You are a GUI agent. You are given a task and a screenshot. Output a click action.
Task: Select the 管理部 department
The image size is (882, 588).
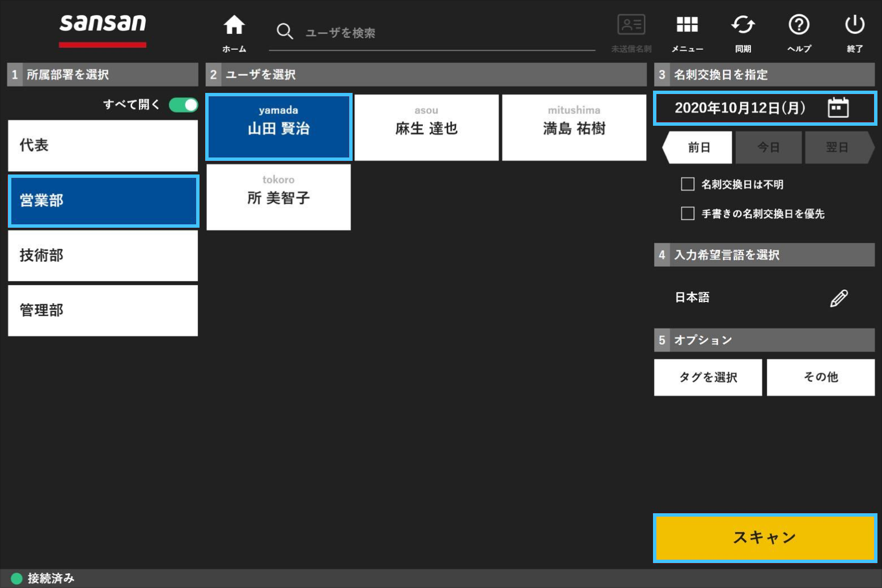103,310
